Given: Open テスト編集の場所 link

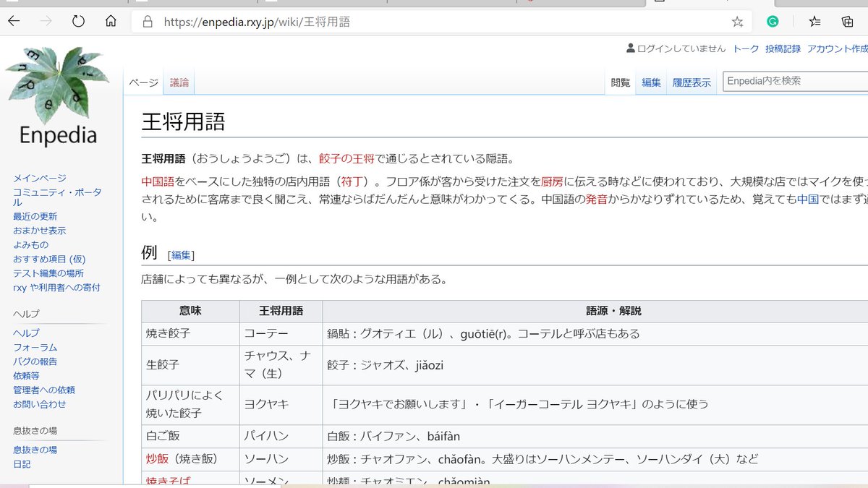Looking at the screenshot, I should [48, 273].
